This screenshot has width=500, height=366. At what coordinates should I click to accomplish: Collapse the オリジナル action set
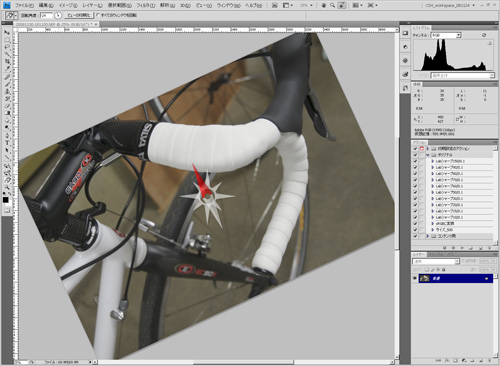click(x=428, y=155)
